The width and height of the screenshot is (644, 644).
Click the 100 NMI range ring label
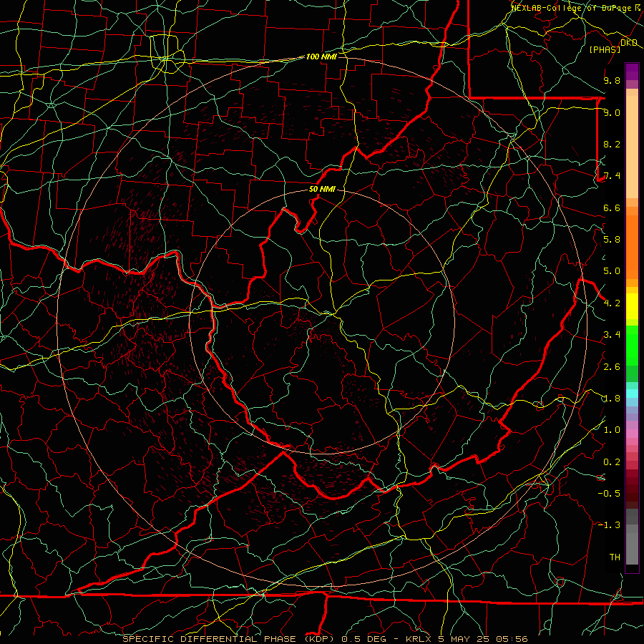321,57
